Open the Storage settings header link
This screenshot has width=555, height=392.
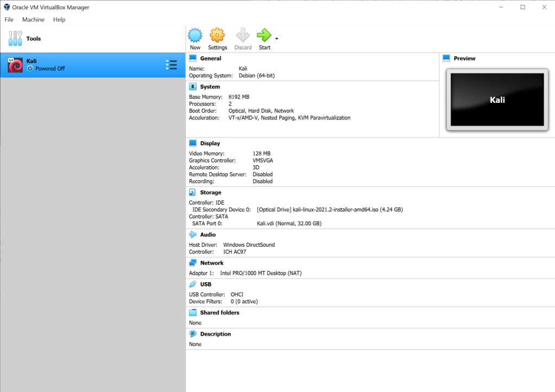211,192
